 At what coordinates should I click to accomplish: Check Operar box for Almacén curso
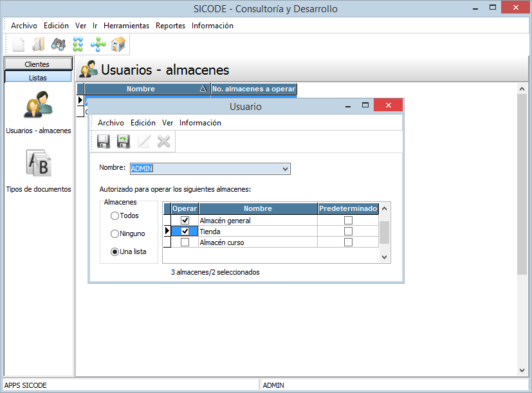click(x=185, y=242)
